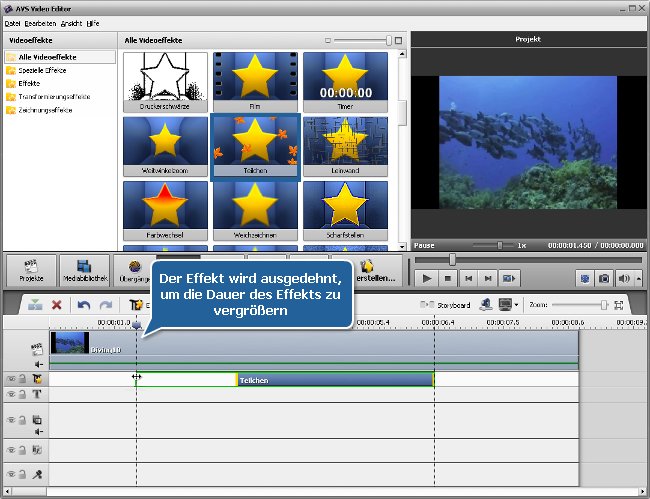Click the Teilchen effect clip on timeline
The height and width of the screenshot is (499, 650).
tap(334, 380)
